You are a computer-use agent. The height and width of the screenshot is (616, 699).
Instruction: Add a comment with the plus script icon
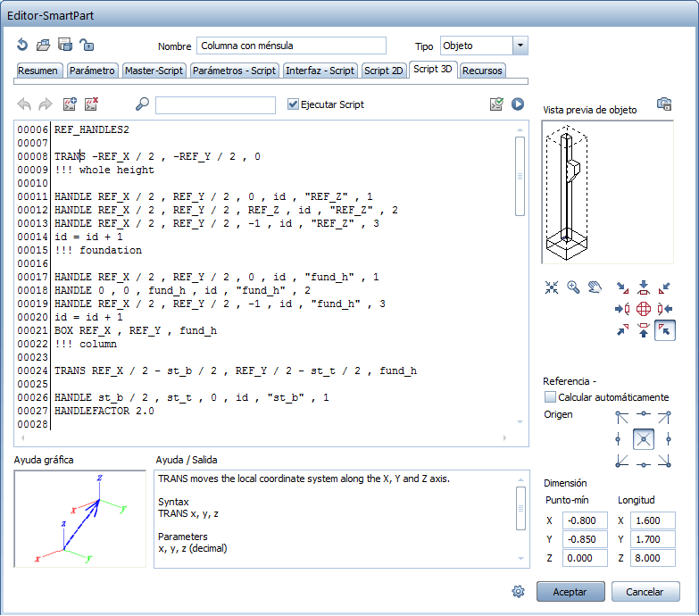pos(70,104)
